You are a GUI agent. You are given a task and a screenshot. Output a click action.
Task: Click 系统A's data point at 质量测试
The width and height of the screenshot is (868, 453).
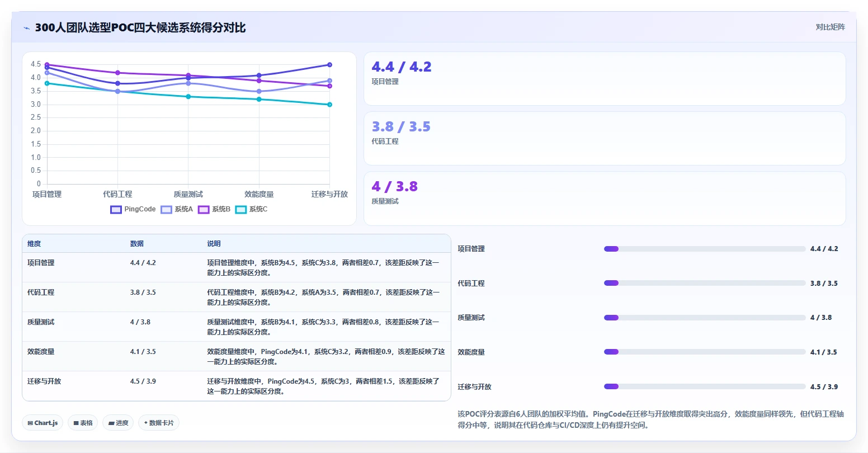(188, 83)
